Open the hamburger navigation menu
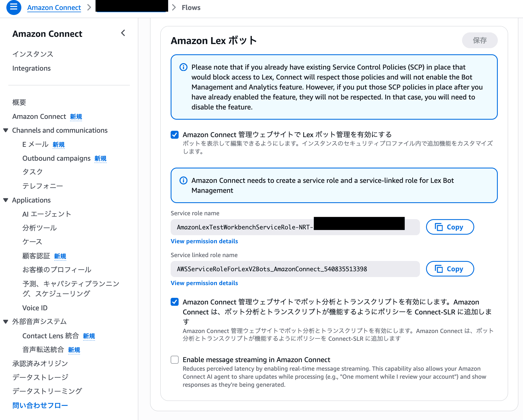This screenshot has height=420, width=523. click(x=14, y=8)
